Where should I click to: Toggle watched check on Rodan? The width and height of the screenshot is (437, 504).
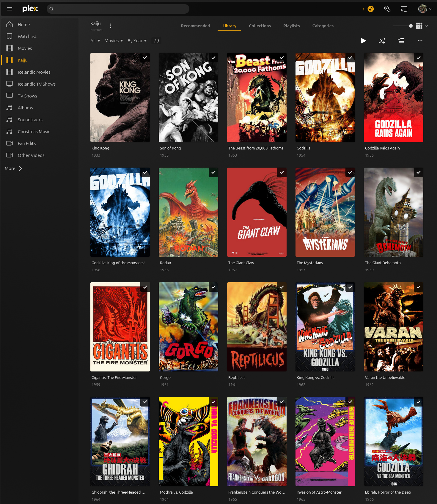coord(213,172)
